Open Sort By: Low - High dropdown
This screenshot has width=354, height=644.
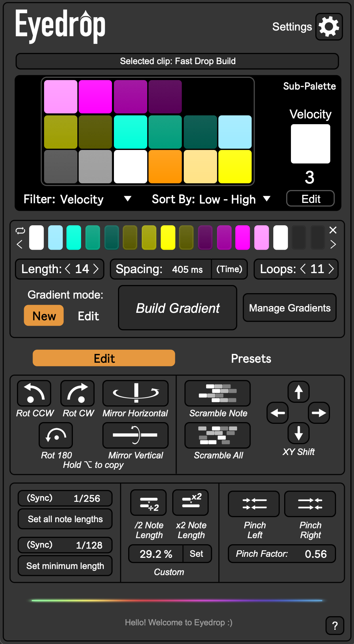[x=211, y=199]
